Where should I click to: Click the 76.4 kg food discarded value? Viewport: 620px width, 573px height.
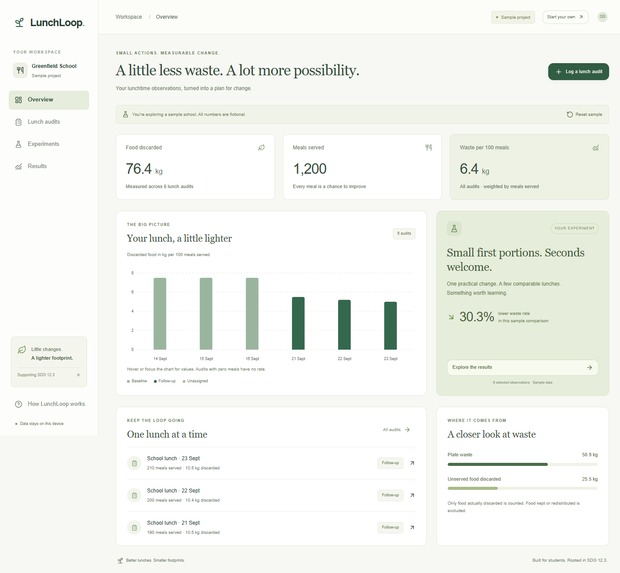pyautogui.click(x=144, y=169)
